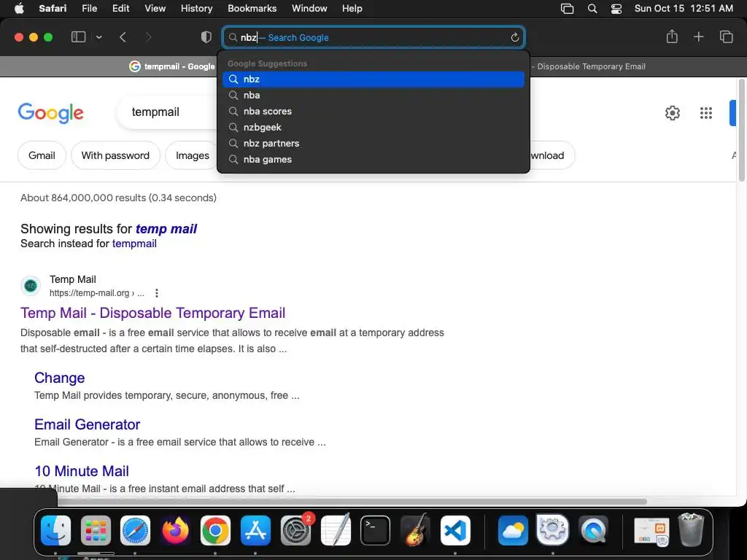The height and width of the screenshot is (560, 747).
Task: Open the Google apps grid
Action: [706, 113]
